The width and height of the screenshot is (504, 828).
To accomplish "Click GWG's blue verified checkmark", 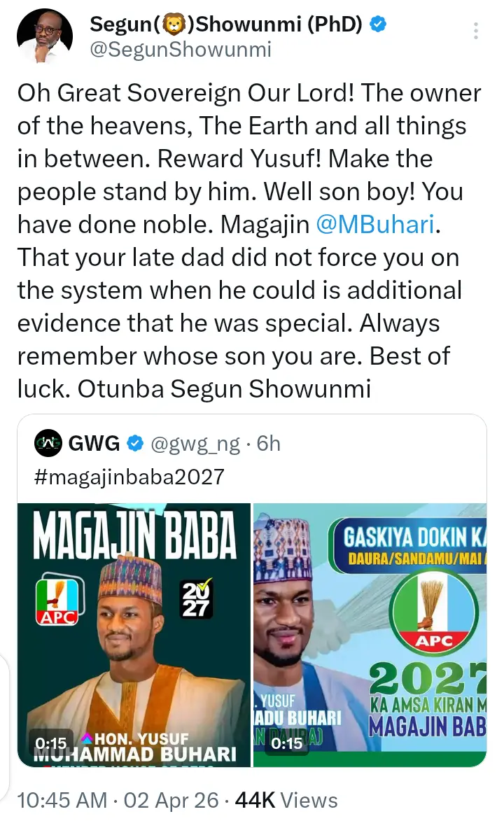I will point(136,443).
